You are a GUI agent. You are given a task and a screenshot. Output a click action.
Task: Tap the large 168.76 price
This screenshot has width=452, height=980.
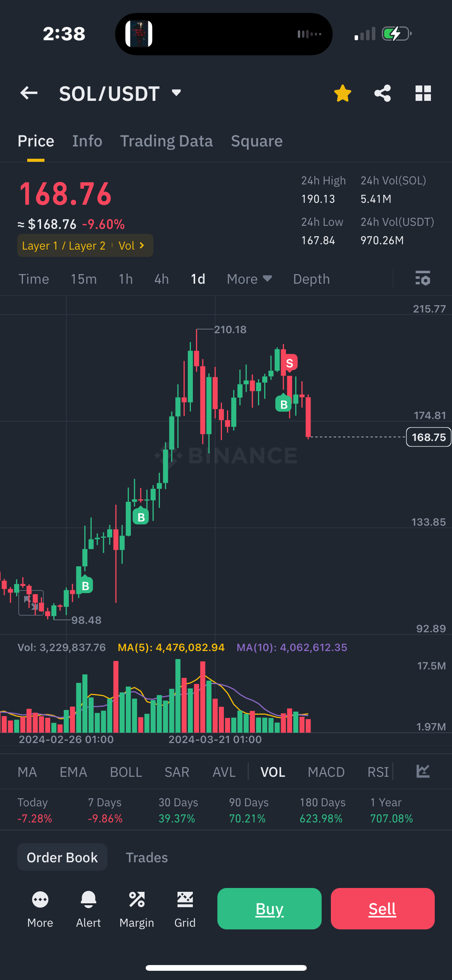[x=65, y=194]
